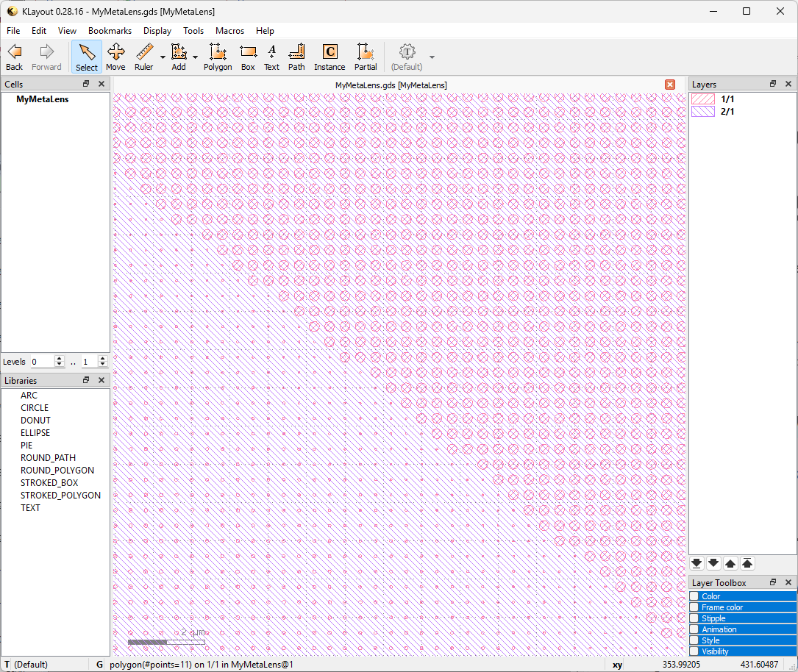The height and width of the screenshot is (672, 798).
Task: Click the layer 2/1 color swatch
Action: pyautogui.click(x=704, y=112)
